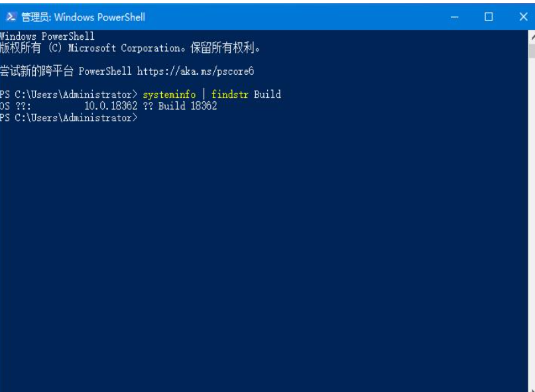Image resolution: width=535 pixels, height=392 pixels.
Task: Click the "Windows PowerShell" banner on the first line
Action: tap(48, 36)
